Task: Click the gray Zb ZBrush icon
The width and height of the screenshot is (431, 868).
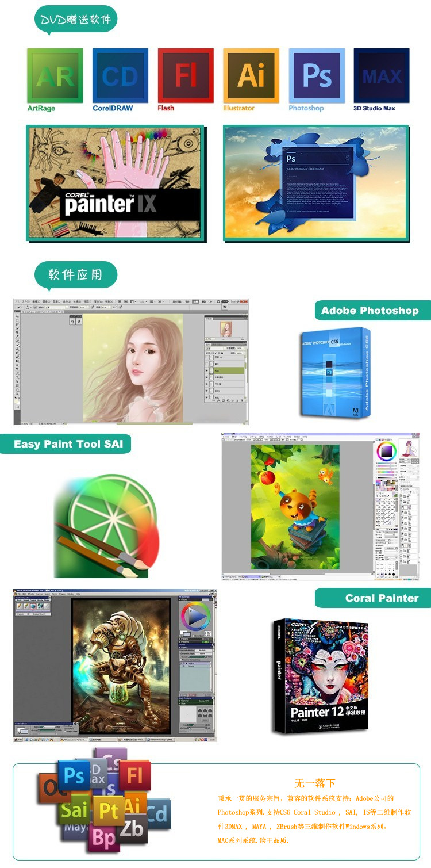Action: pyautogui.click(x=133, y=829)
